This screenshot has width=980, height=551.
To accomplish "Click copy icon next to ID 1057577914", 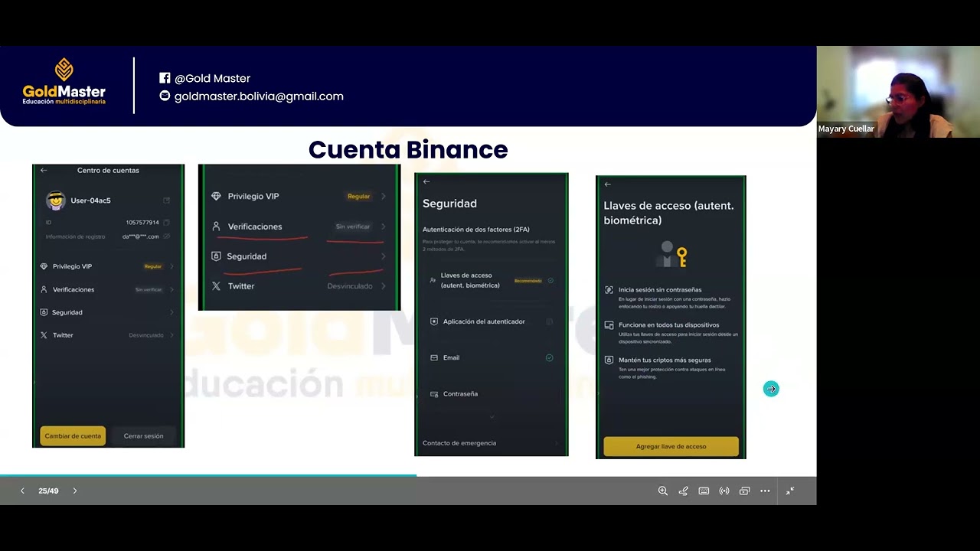I will [166, 223].
